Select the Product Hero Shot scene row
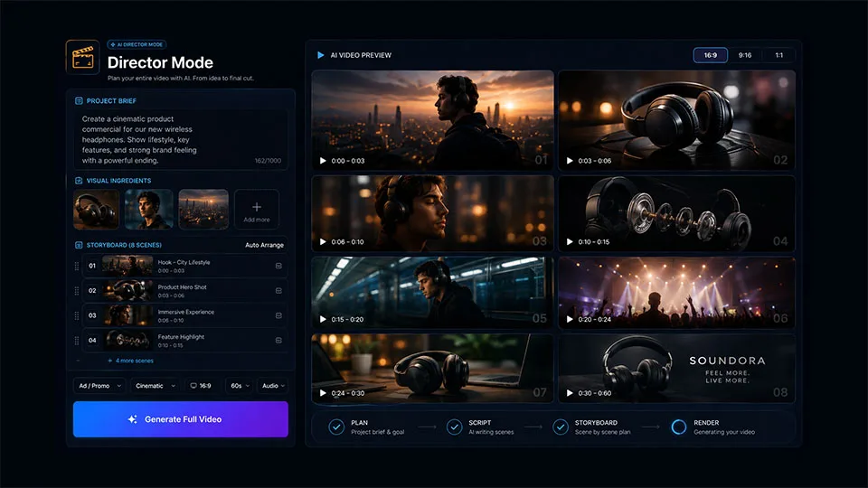Viewport: 868px width, 488px height. (x=184, y=290)
